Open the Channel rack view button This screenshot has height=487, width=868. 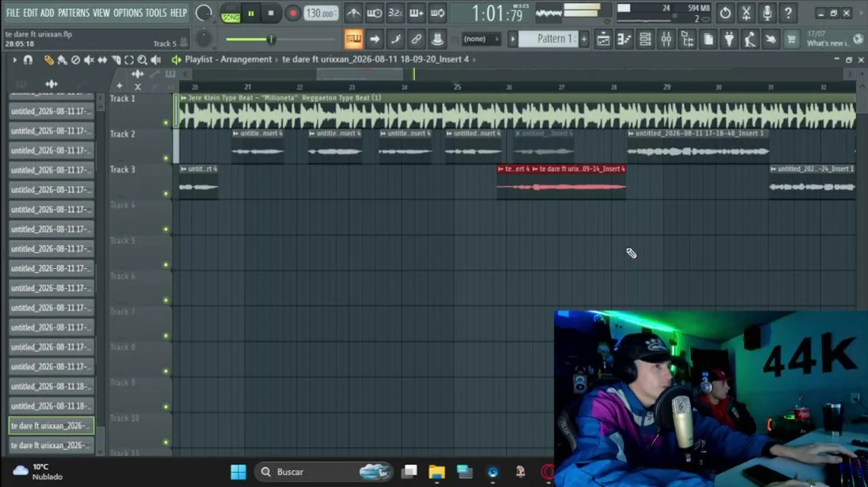pos(645,39)
